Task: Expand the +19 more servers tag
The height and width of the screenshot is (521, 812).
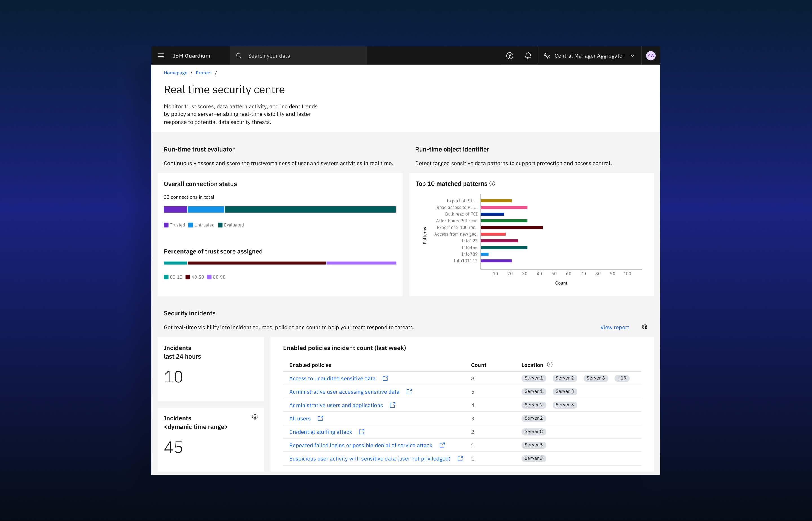Action: (622, 378)
